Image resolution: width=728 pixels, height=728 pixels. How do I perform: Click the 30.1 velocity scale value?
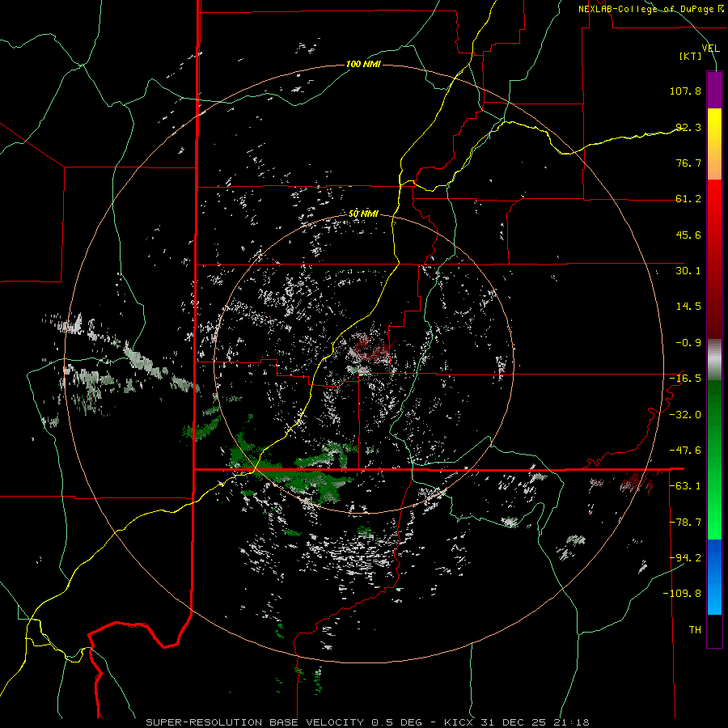[688, 271]
